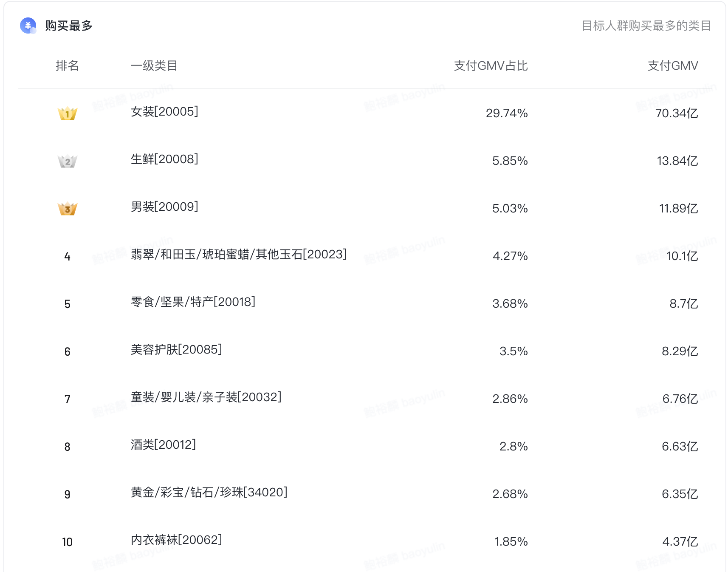Click the bronze rank 3 crown icon

click(x=67, y=209)
